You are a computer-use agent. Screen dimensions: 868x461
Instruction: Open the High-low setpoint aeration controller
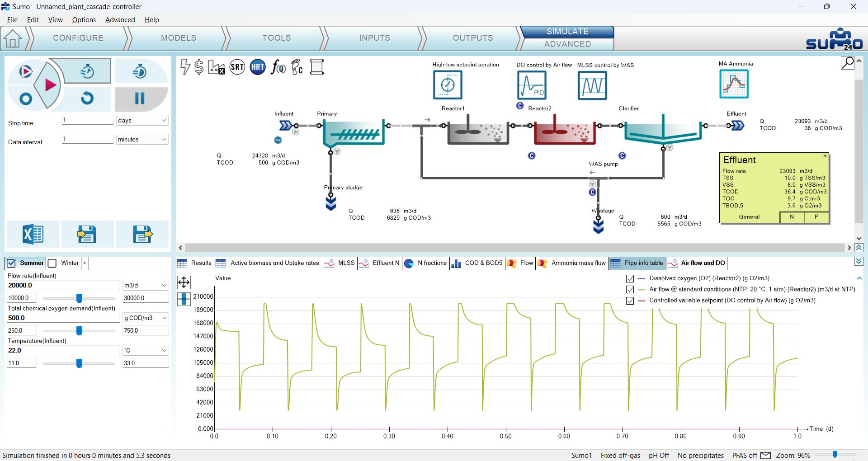click(x=448, y=85)
